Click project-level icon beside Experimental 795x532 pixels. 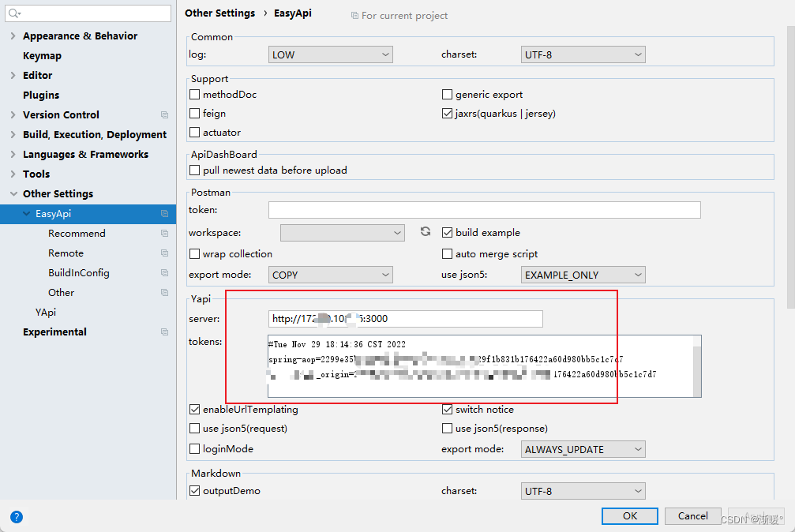164,332
